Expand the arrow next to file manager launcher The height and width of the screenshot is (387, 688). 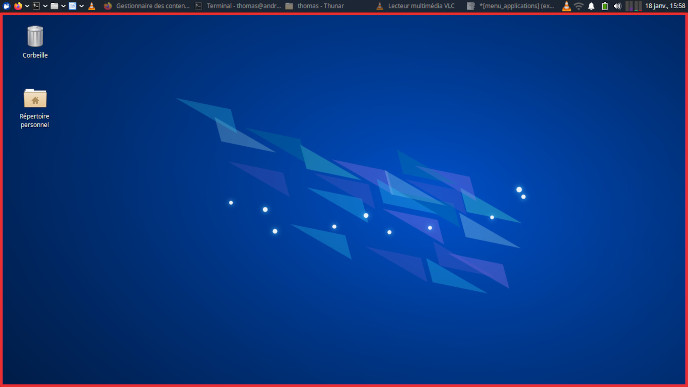[63, 6]
